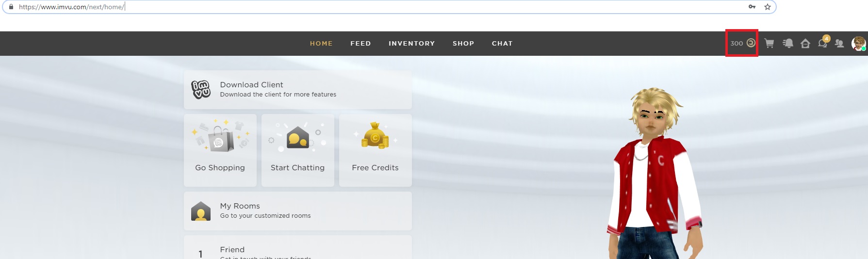This screenshot has width=868, height=259.
Task: Open the notifications bell icon
Action: 788,43
